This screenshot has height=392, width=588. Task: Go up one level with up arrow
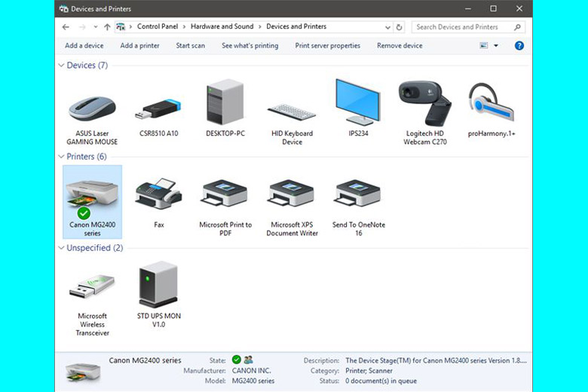[107, 27]
